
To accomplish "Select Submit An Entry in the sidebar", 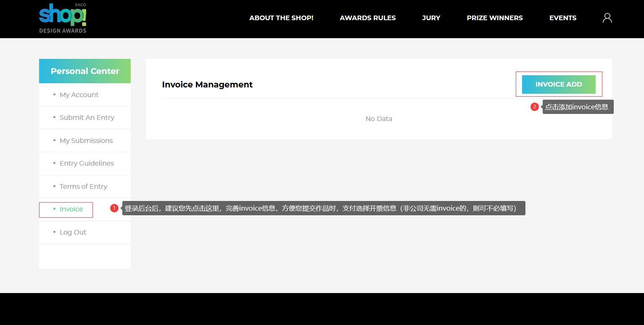I will point(87,118).
